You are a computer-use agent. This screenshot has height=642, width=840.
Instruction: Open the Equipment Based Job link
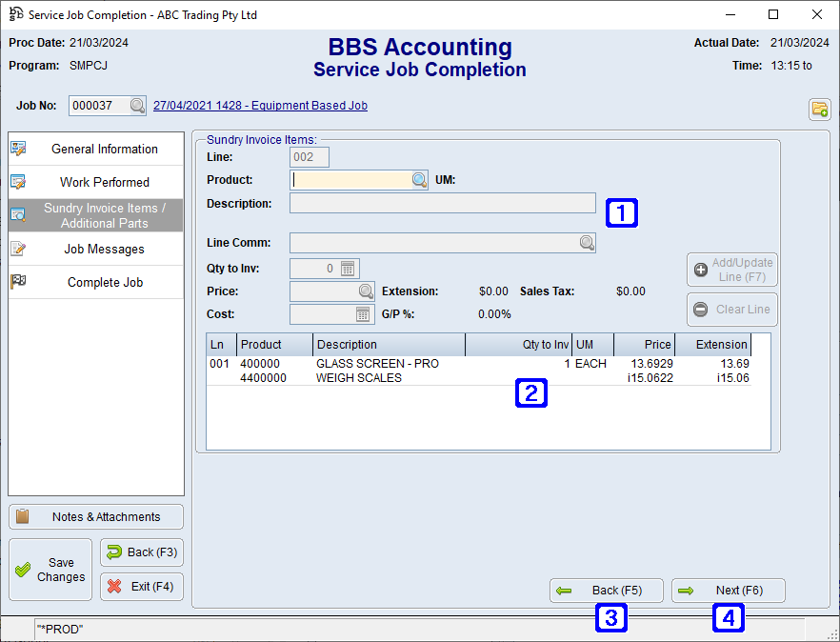pos(260,105)
